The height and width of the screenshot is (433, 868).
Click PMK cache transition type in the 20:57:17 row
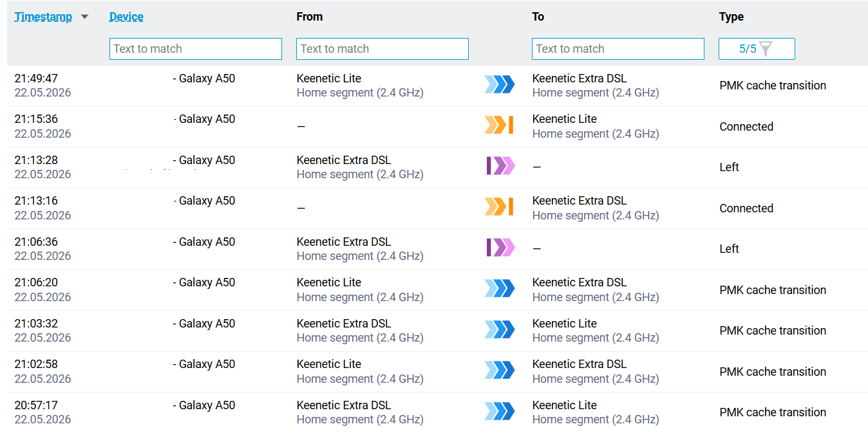(773, 412)
